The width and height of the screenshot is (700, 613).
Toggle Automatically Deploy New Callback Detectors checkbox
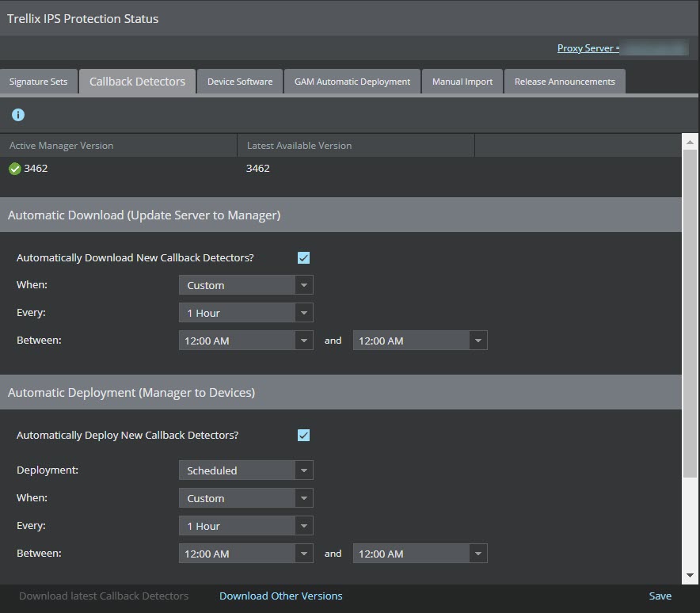[x=303, y=435]
